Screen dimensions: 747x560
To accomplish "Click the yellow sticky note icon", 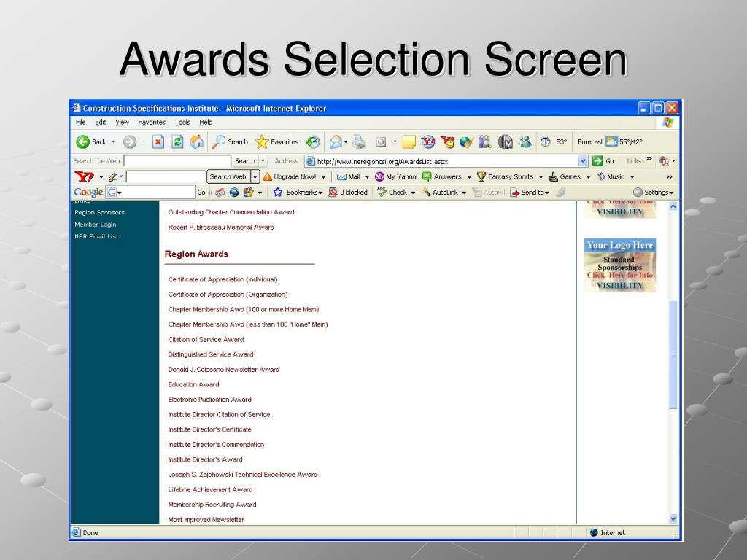I will click(x=409, y=141).
